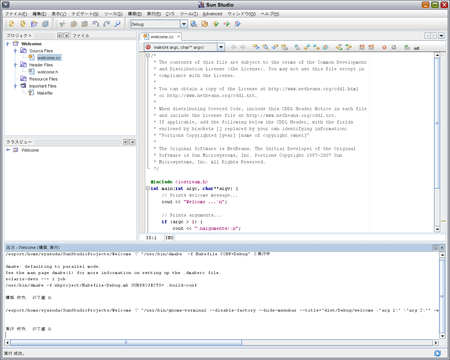Open the Debug configuration dropdown arrow
The height and width of the screenshot is (360, 450).
click(184, 24)
